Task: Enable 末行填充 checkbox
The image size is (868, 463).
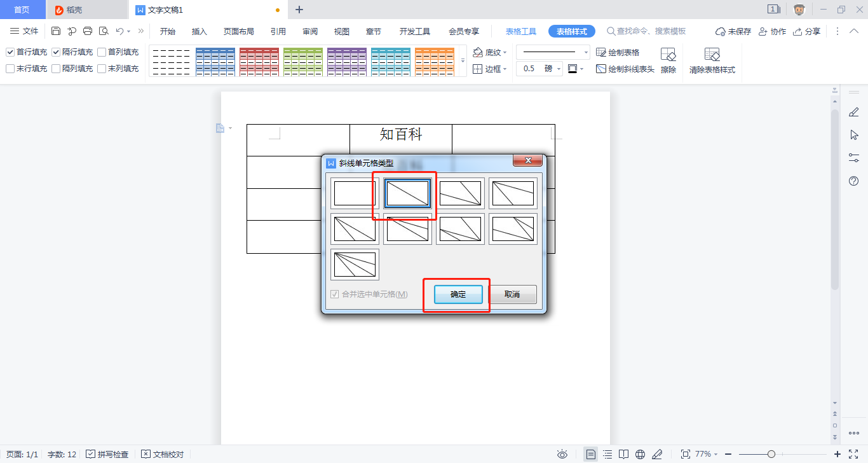Action: coord(10,69)
